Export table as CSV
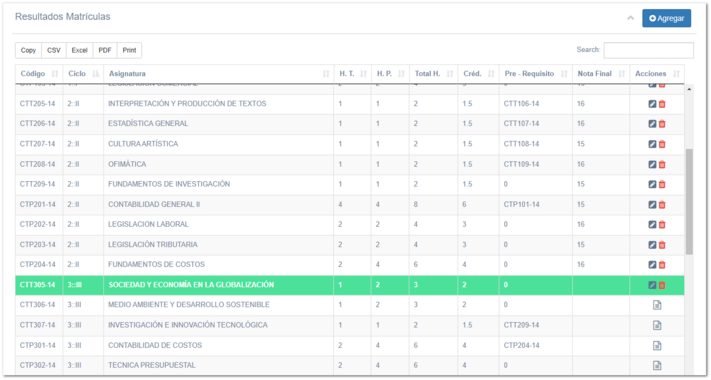Screen dimensions: 711x380 coord(54,50)
